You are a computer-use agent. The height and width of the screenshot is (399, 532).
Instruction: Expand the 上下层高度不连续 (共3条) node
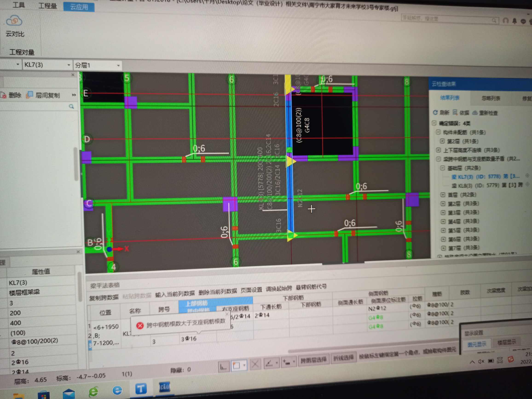tap(438, 150)
